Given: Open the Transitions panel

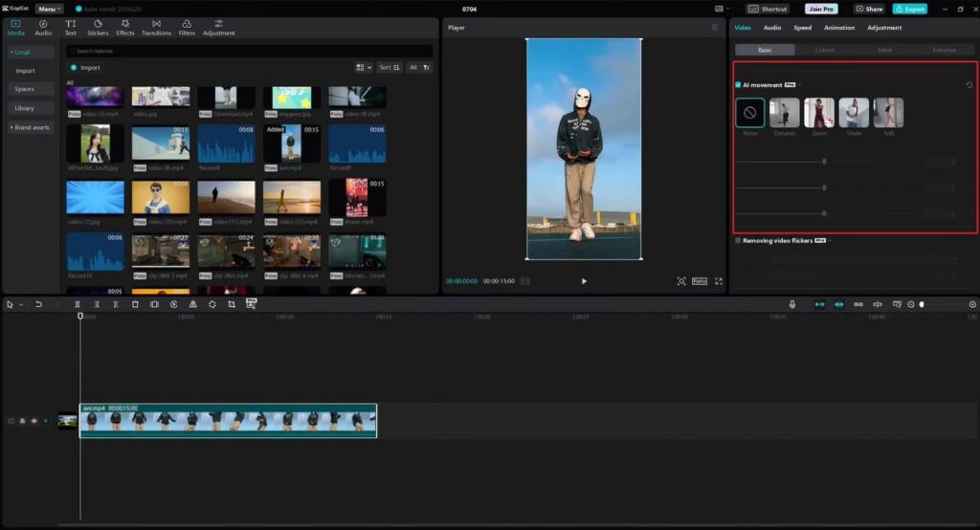Looking at the screenshot, I should [x=156, y=28].
